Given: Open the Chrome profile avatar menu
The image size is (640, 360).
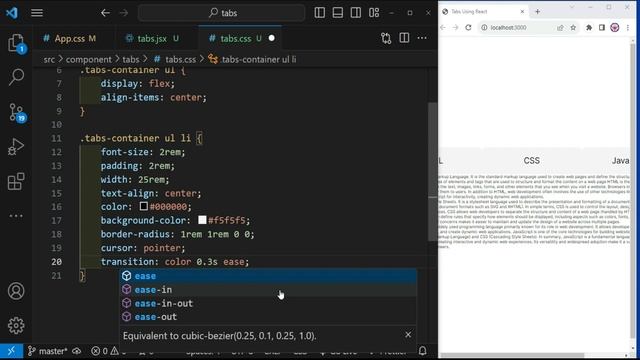Looking at the screenshot, I should click(x=615, y=28).
